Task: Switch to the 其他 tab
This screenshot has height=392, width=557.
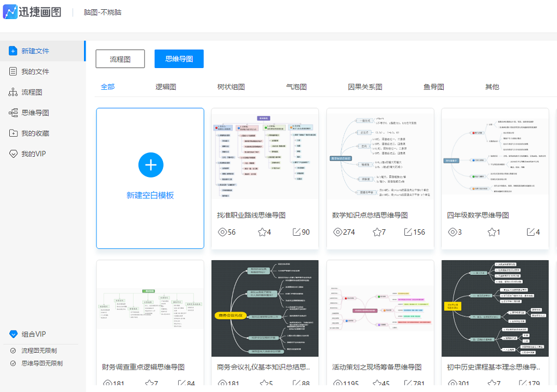Action: (x=492, y=87)
